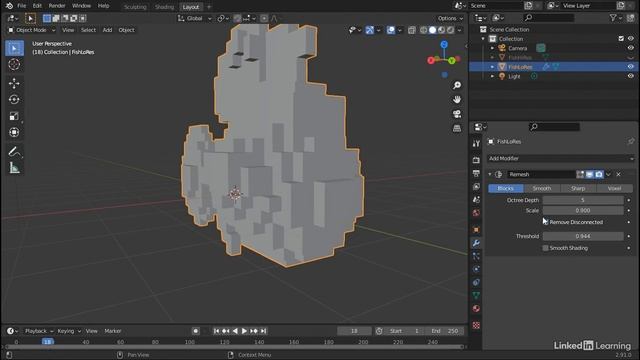640x360 pixels.
Task: Click the zoom view magnifier icon
Action: [457, 85]
